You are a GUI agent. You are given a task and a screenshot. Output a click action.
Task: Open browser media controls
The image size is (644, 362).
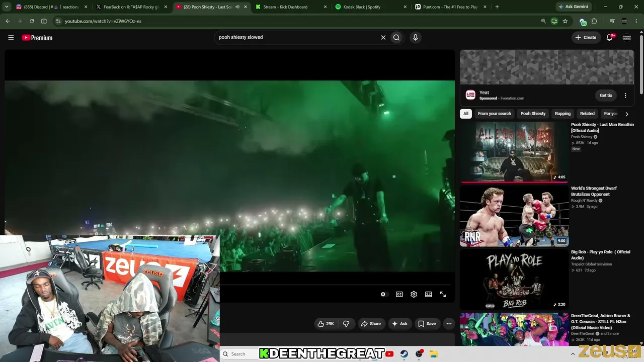(612, 21)
